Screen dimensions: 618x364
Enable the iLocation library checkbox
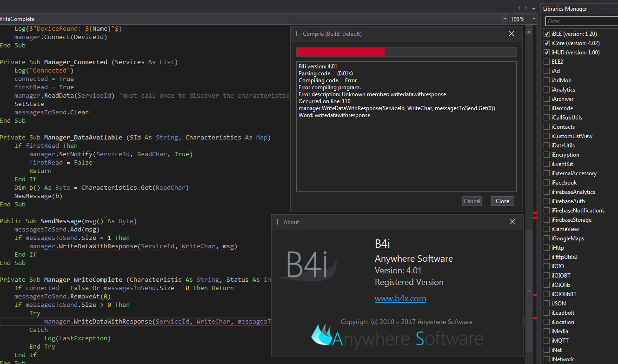tap(547, 322)
